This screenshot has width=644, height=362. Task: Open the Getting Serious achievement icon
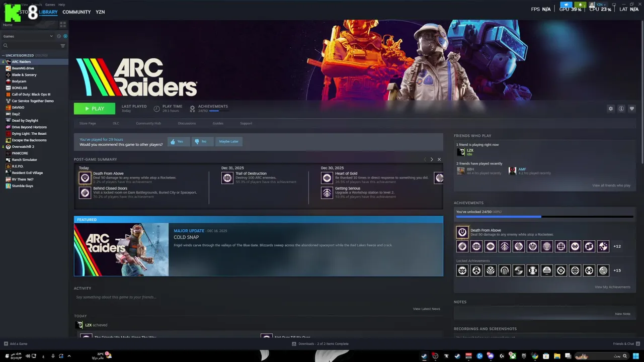(x=327, y=193)
